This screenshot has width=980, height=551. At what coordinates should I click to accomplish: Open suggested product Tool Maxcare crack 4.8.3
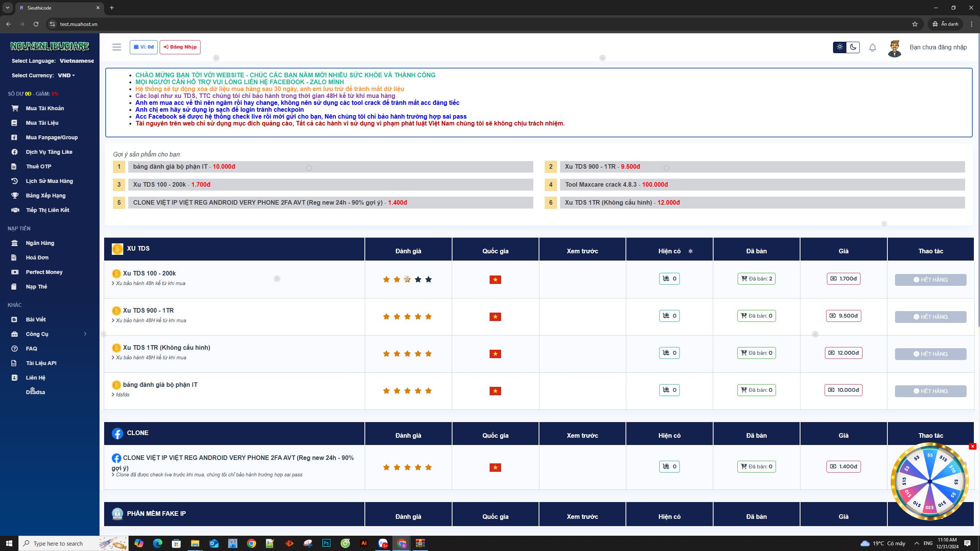[601, 184]
